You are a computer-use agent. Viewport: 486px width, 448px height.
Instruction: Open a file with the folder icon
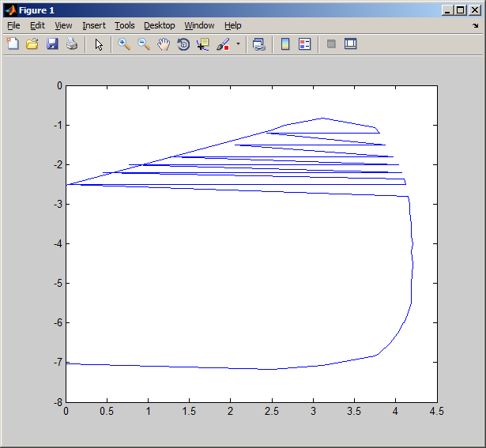[x=32, y=44]
